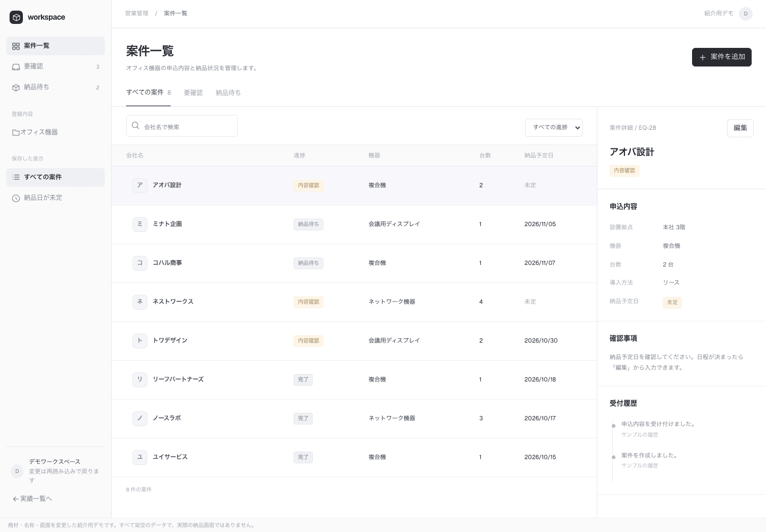Click the 内容確認 badge for トワデザイン
This screenshot has width=766, height=532.
click(309, 341)
